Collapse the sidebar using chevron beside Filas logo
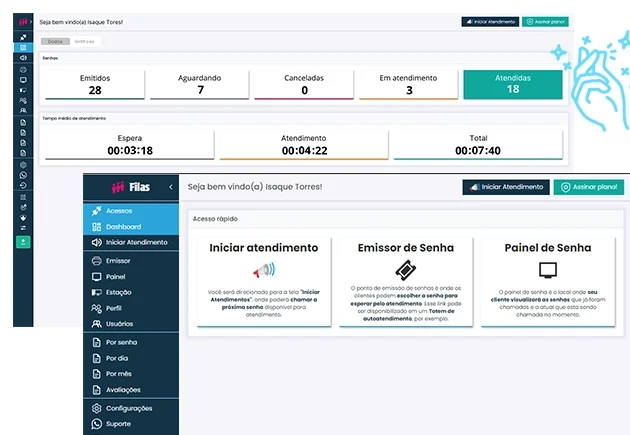630x435 pixels. [170, 187]
